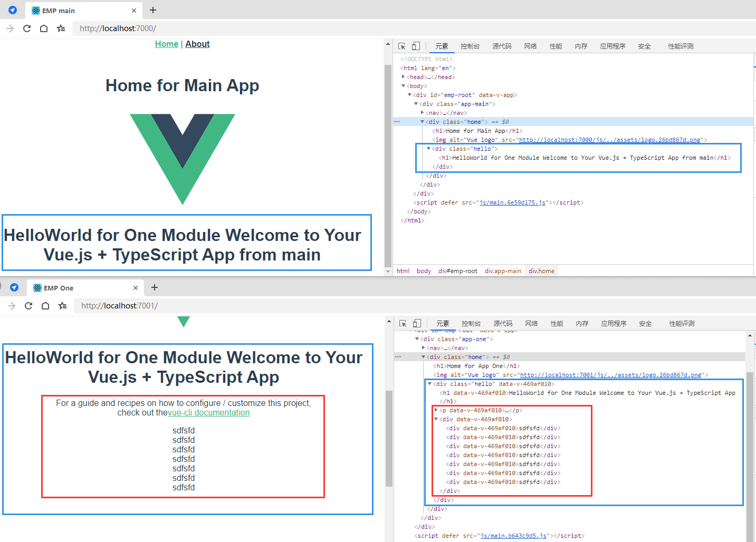The width and height of the screenshot is (756, 542).
Task: Open favorites star in EMP main window
Action: click(61, 28)
